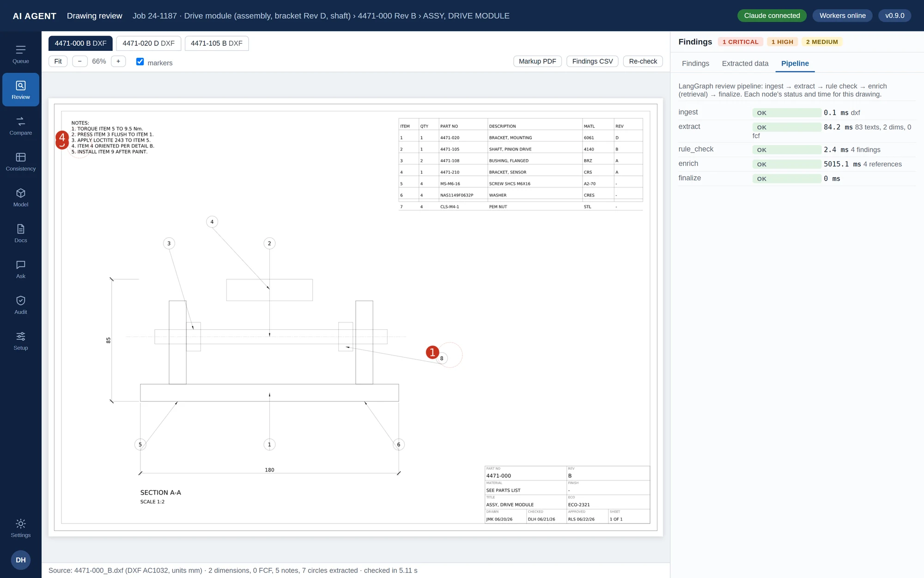Download the Findings CSV
The image size is (924, 578).
click(x=592, y=61)
